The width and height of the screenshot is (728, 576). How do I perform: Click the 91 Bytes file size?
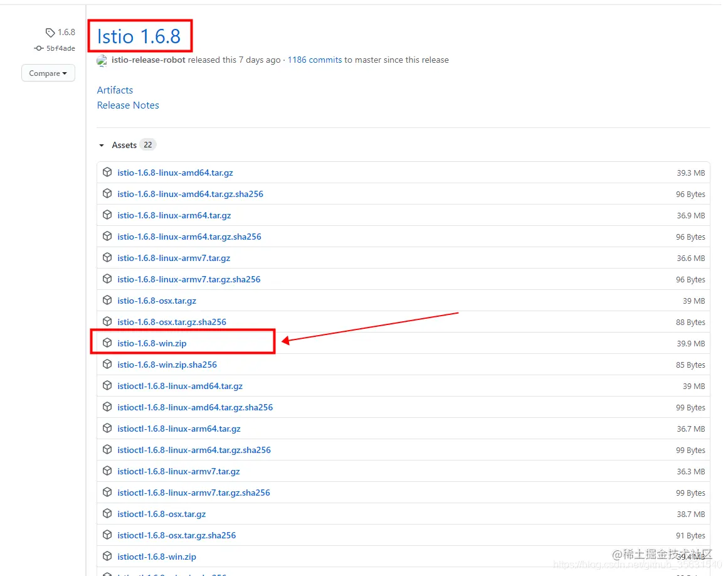point(690,536)
